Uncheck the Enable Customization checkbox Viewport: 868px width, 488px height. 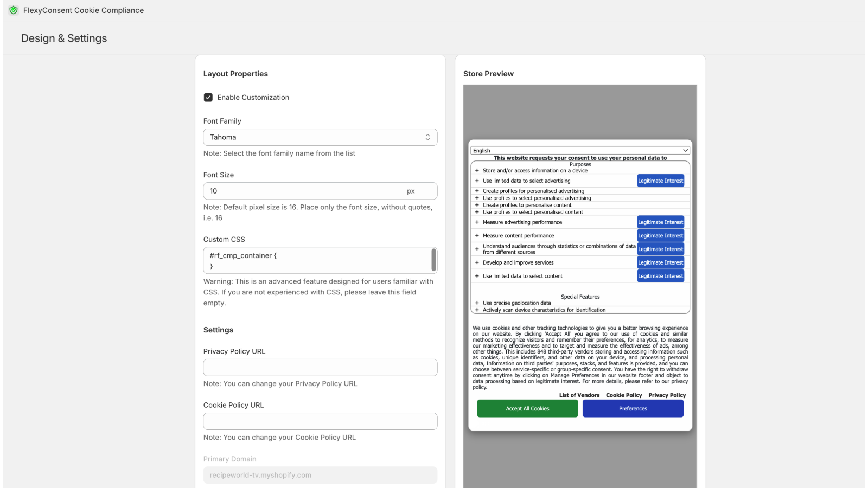tap(208, 97)
